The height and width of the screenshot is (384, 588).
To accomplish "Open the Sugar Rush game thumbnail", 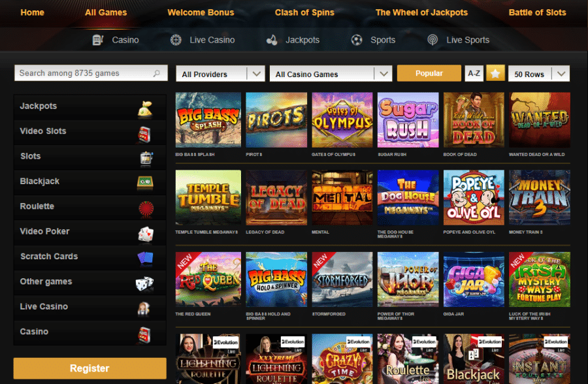I will pos(408,120).
